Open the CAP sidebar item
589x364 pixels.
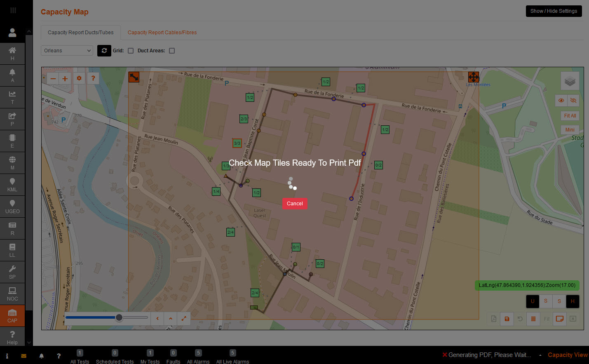(12, 316)
